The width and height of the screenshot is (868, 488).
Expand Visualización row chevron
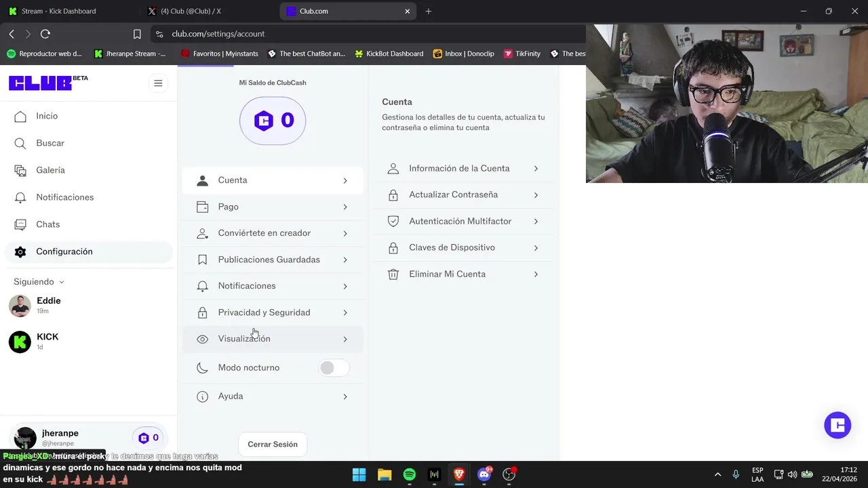click(345, 339)
